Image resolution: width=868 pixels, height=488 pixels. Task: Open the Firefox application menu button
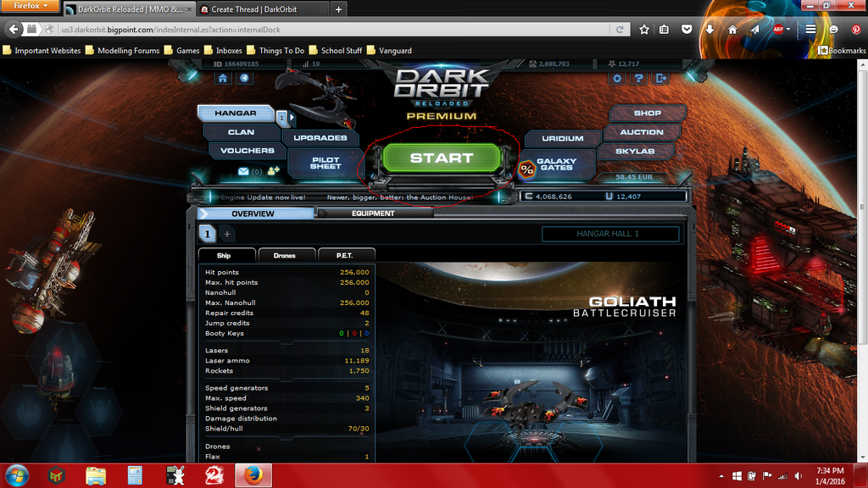tap(811, 29)
